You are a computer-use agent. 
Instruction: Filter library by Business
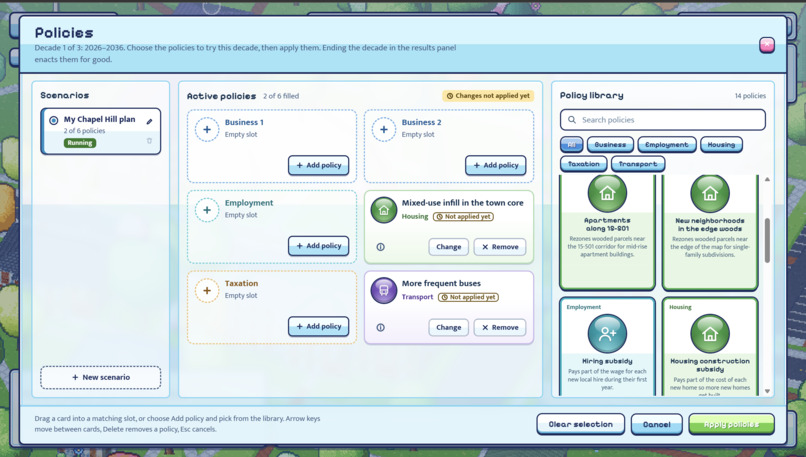click(x=610, y=145)
